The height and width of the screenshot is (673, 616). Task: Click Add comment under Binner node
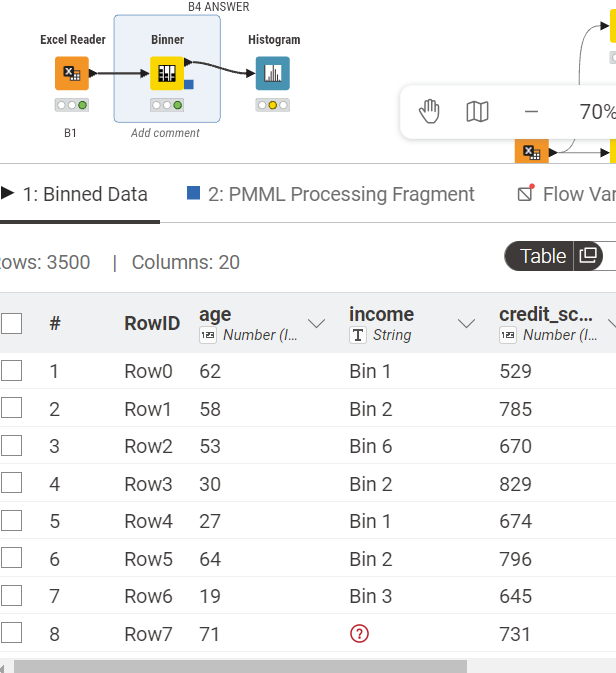point(165,133)
